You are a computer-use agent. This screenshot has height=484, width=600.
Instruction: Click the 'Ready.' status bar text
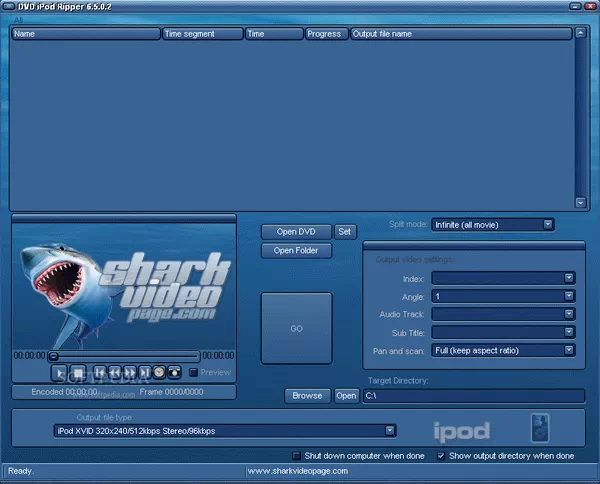coord(21,471)
